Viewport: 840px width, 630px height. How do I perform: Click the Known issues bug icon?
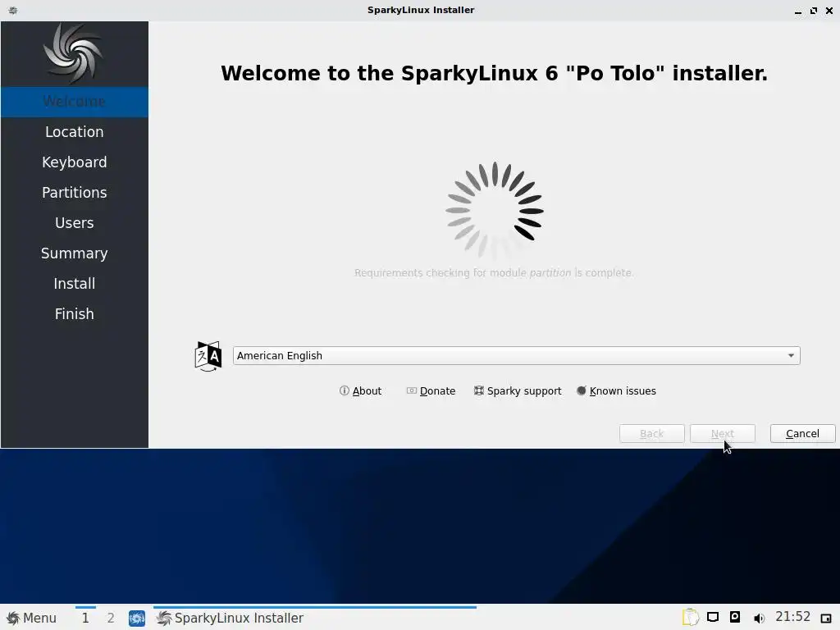(582, 390)
